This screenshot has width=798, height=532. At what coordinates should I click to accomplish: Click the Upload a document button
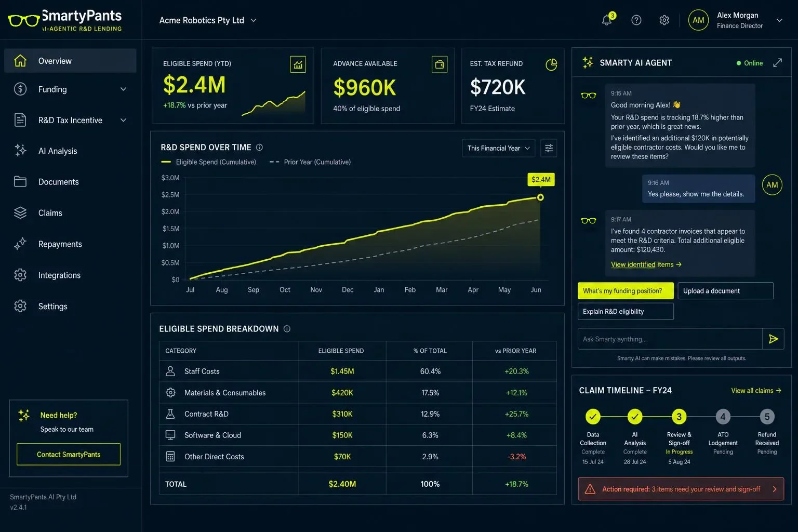click(725, 291)
